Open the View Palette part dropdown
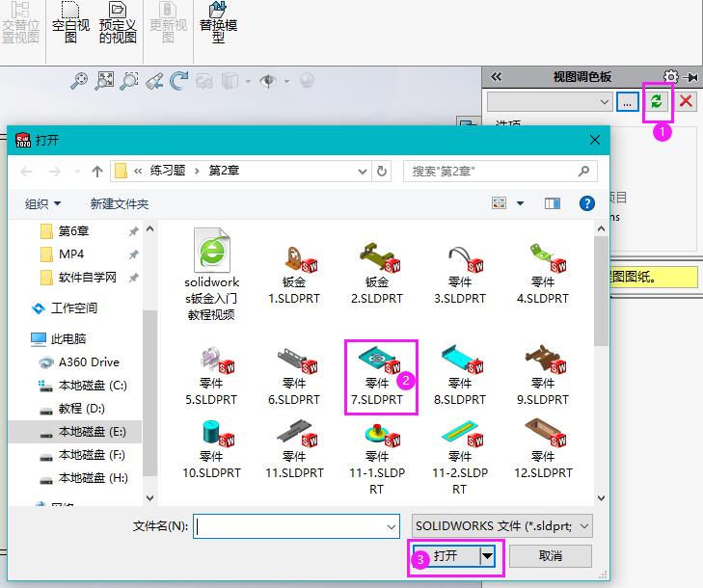The width and height of the screenshot is (703, 588). click(604, 102)
